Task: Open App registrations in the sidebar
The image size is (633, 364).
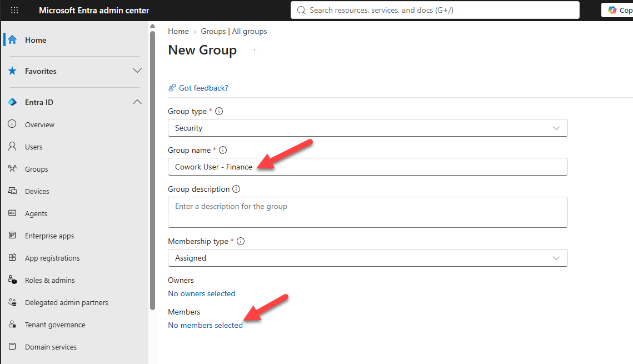Action: click(52, 258)
